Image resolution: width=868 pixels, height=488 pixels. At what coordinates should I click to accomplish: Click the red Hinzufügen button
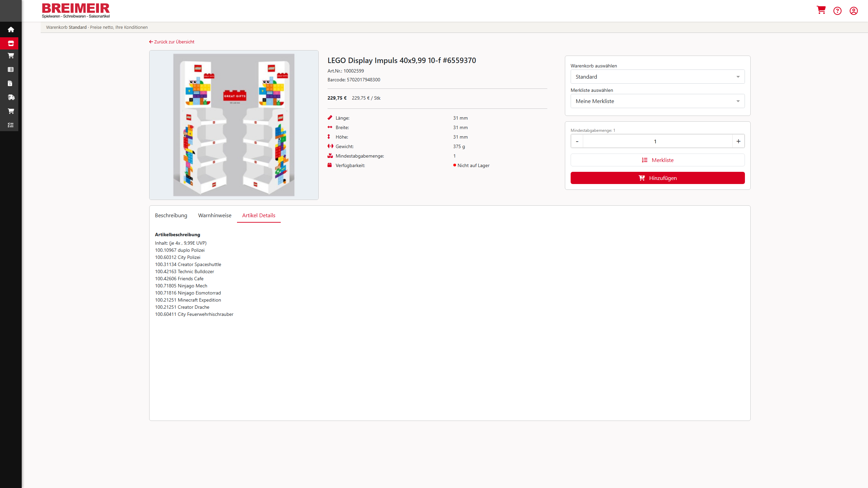pos(657,178)
